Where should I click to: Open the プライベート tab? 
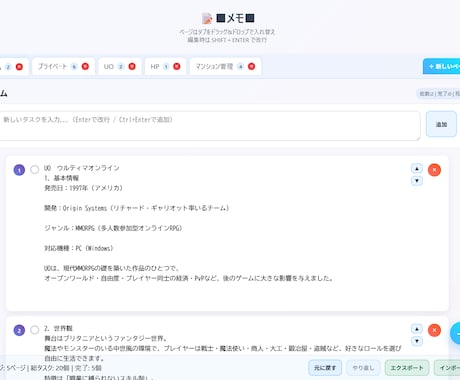click(x=63, y=66)
